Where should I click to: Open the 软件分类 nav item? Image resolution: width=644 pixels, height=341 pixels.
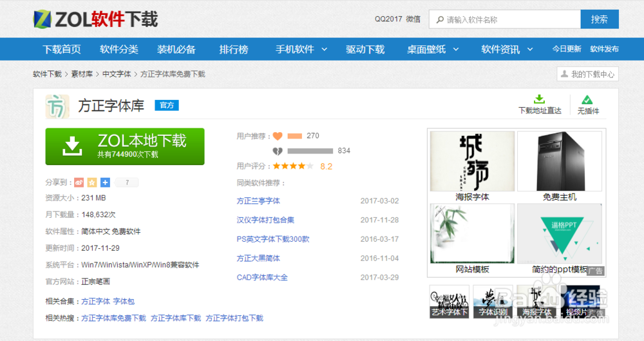point(119,50)
